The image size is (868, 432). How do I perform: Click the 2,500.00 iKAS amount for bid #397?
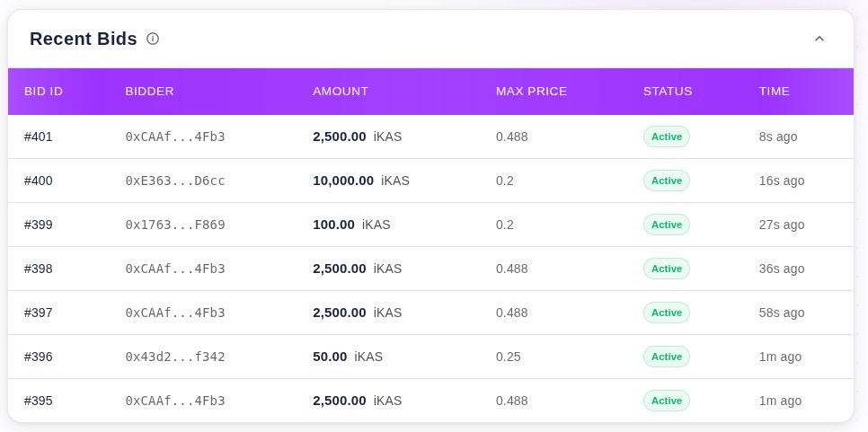tap(357, 313)
